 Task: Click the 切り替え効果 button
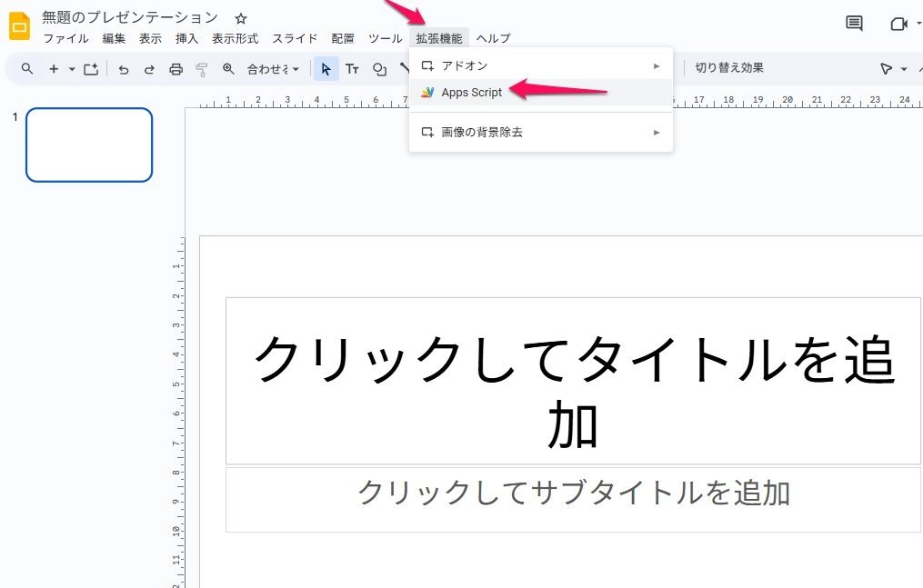[729, 67]
